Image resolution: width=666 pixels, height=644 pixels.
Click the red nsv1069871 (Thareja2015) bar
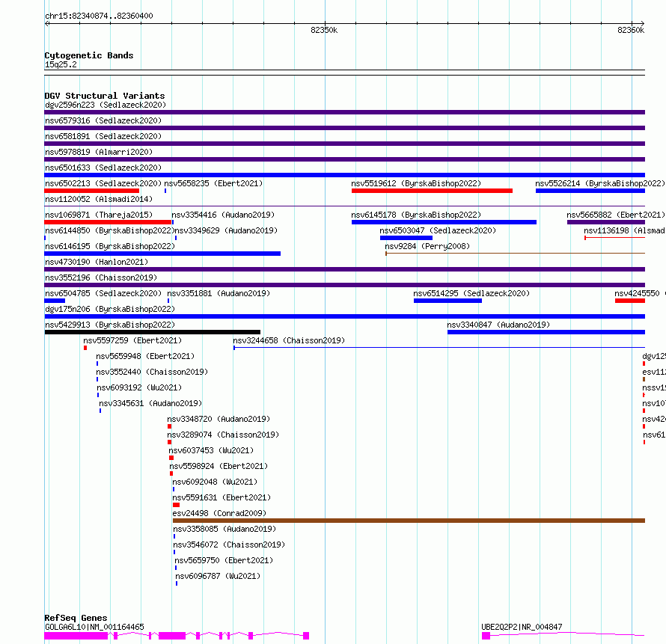[x=108, y=222]
